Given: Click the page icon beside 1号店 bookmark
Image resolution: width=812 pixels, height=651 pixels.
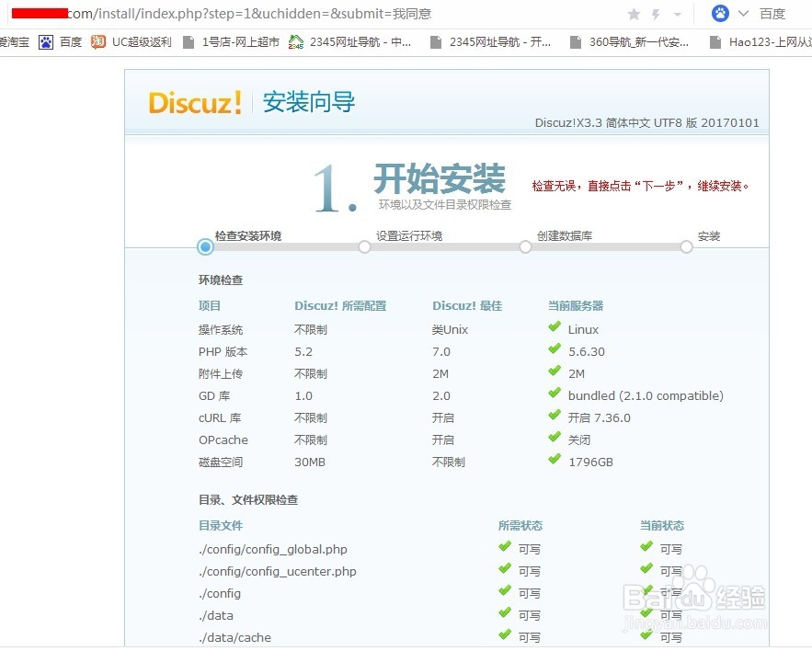Looking at the screenshot, I should pos(189,42).
